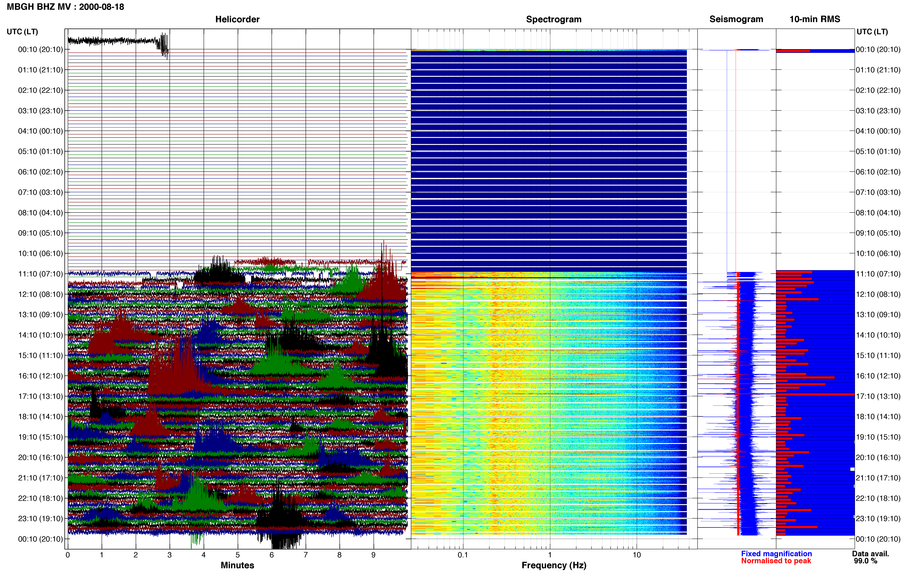Click the '3' minutes tick label
This screenshot has height=578, width=924.
click(170, 555)
